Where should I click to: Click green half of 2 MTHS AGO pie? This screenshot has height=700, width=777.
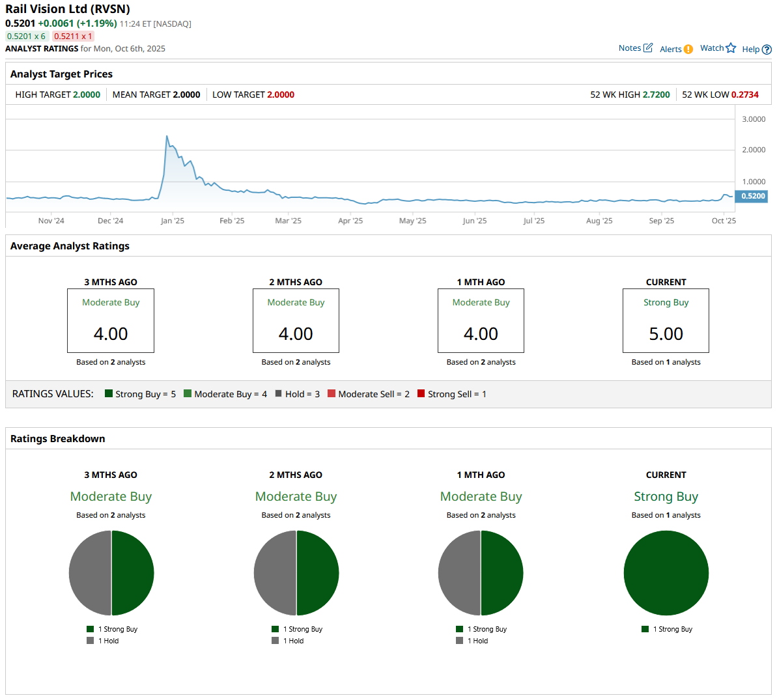tap(318, 573)
